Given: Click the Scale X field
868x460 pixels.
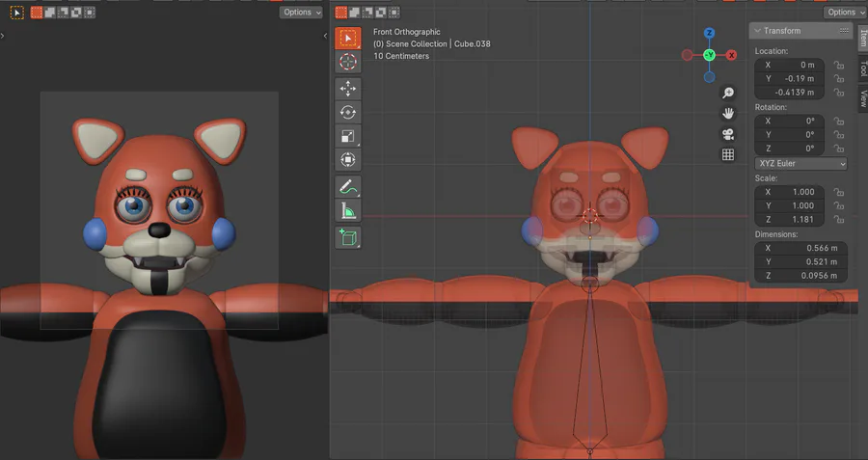Looking at the screenshot, I should pyautogui.click(x=789, y=192).
